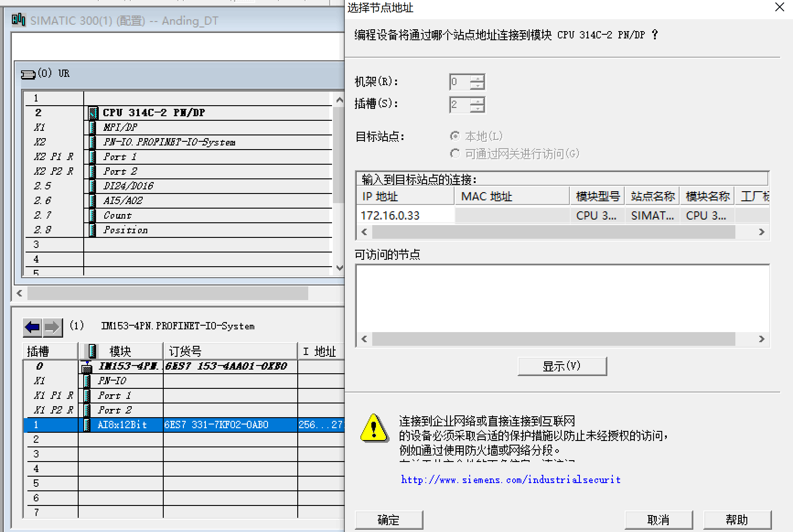Viewport: 793px width, 532px height.
Task: Navigate back with the blue left arrow
Action: click(32, 327)
